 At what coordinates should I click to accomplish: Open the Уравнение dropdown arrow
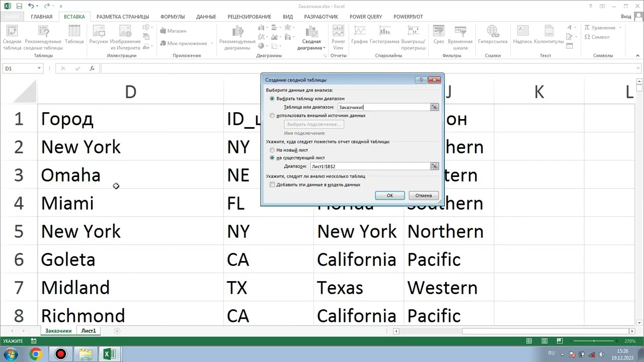(620, 28)
